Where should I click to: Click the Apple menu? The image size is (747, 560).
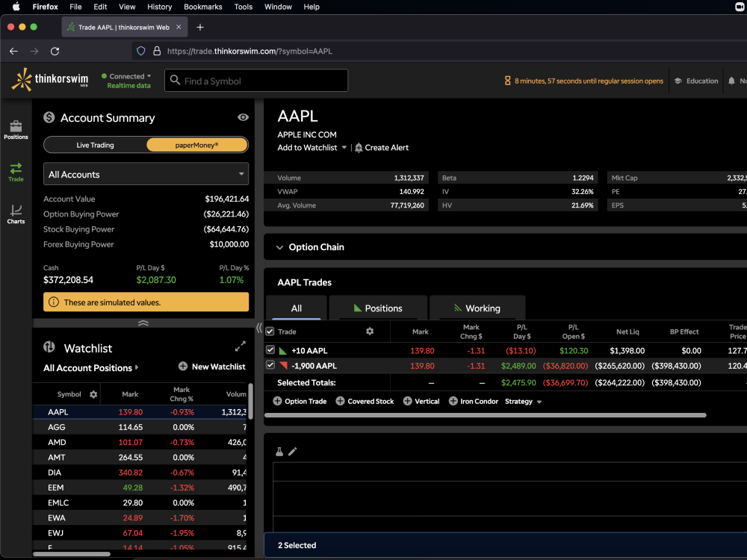tap(16, 7)
